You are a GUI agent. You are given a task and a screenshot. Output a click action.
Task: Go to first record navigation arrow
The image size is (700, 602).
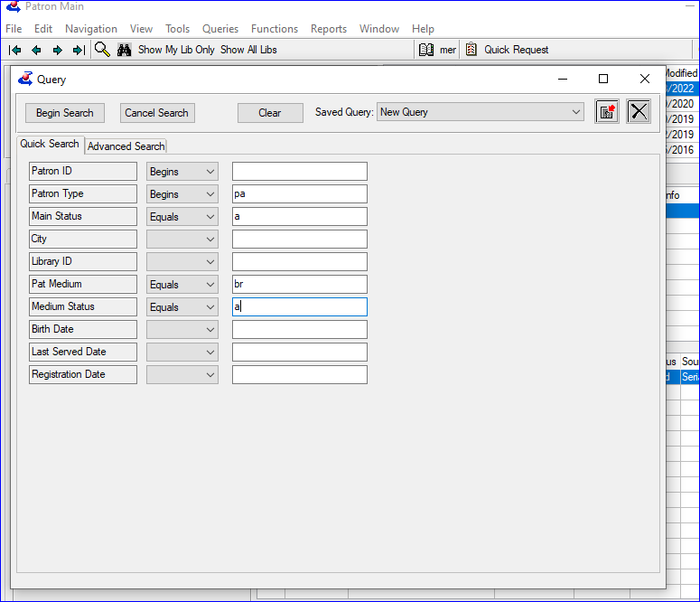coord(14,50)
